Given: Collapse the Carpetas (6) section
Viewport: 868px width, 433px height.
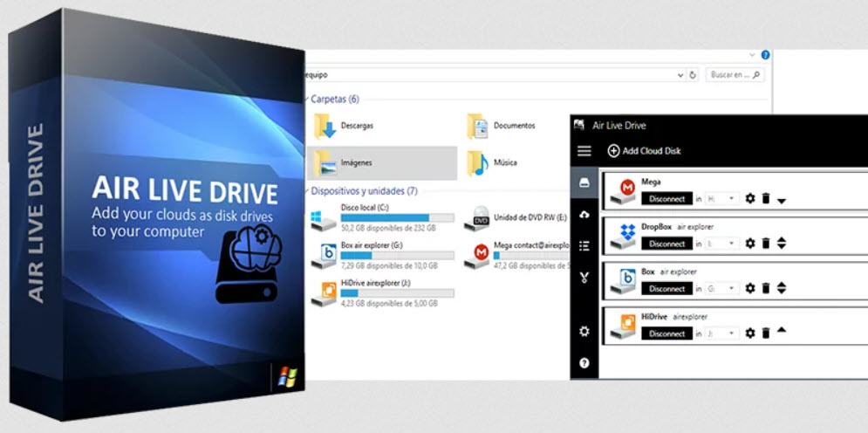Looking at the screenshot, I should pos(306,100).
